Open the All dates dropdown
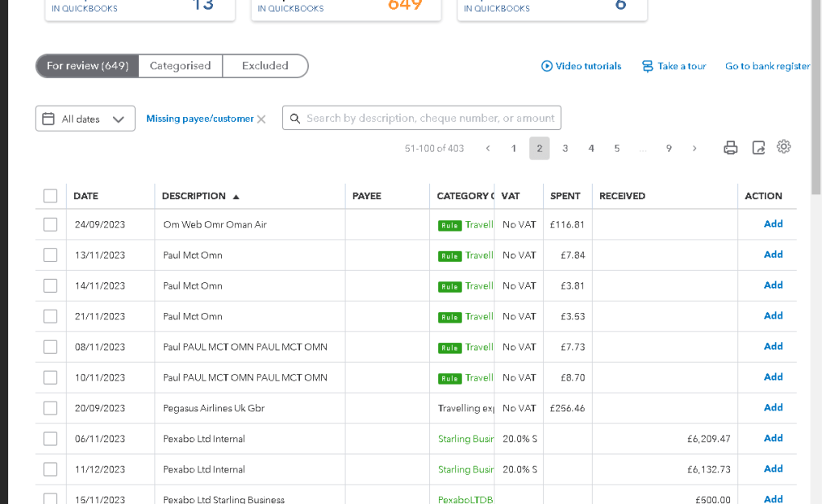Viewport: 826px width, 504px height. 86,119
